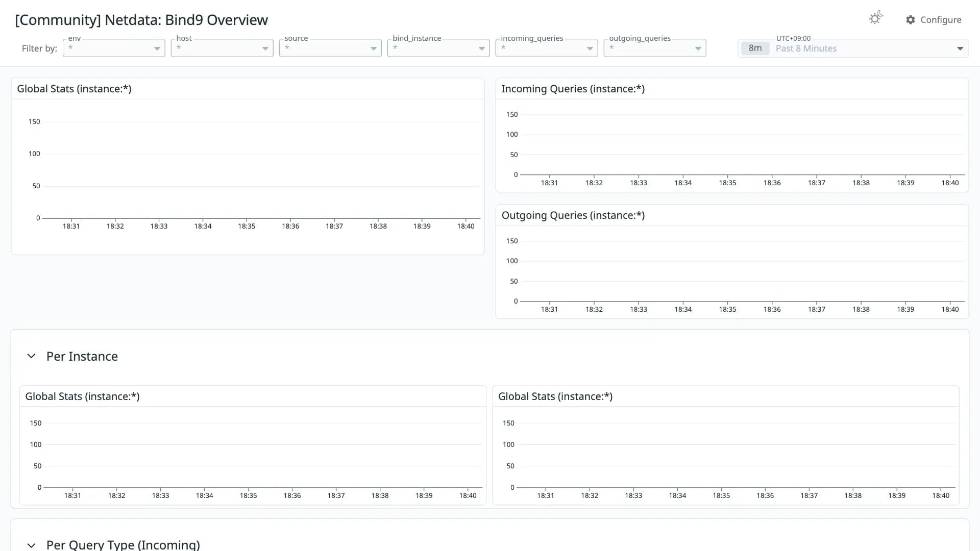Toggle the light/dark theme sun-moon icon
This screenshot has height=551, width=980.
click(x=876, y=18)
